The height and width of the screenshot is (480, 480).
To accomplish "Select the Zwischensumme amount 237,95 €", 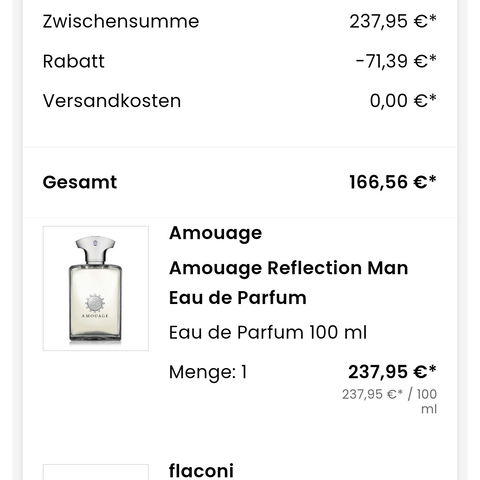I will 393,21.
